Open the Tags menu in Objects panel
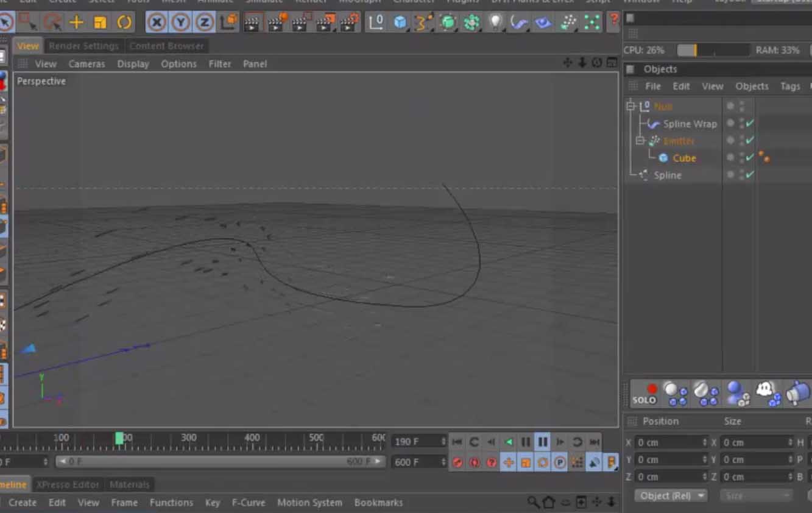 (790, 86)
